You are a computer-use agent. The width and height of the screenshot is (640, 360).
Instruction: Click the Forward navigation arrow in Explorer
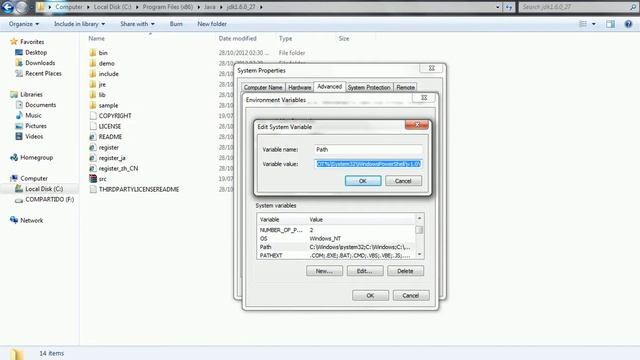click(x=22, y=7)
